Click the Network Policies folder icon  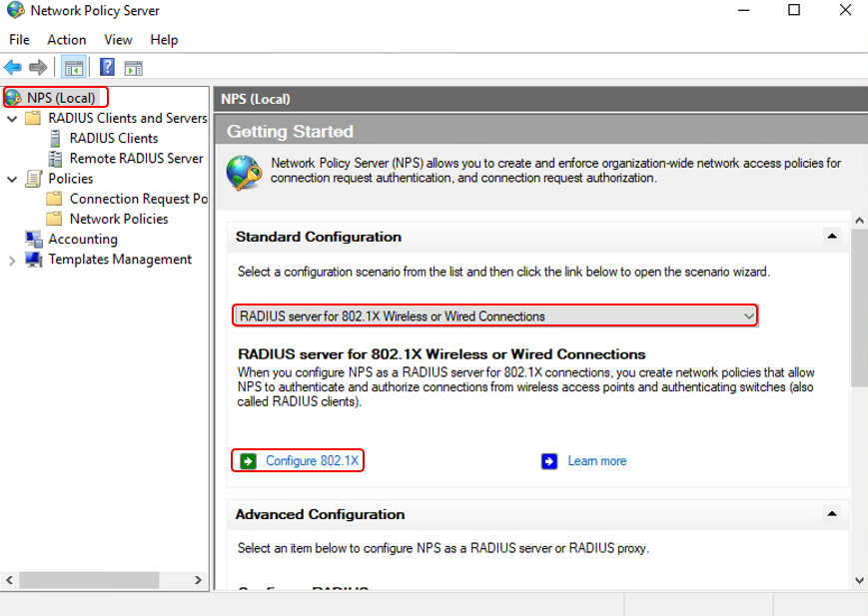[54, 219]
